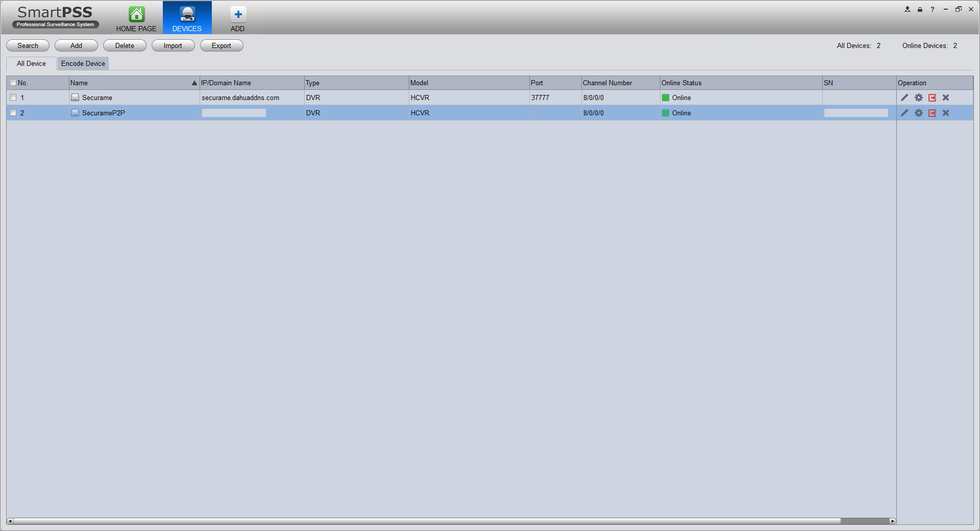Click the Securame device icon in row 1
980x531 pixels.
click(75, 98)
